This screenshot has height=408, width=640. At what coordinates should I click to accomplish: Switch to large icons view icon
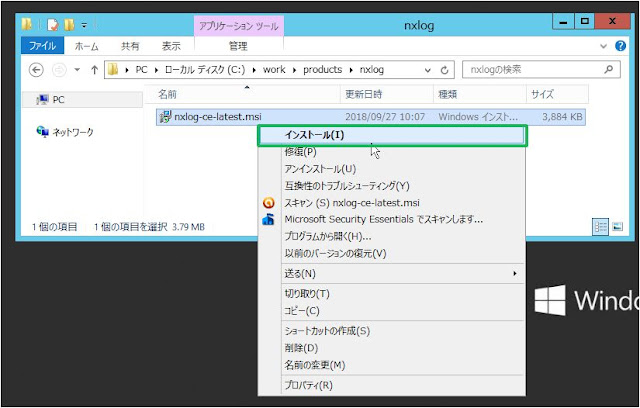618,227
